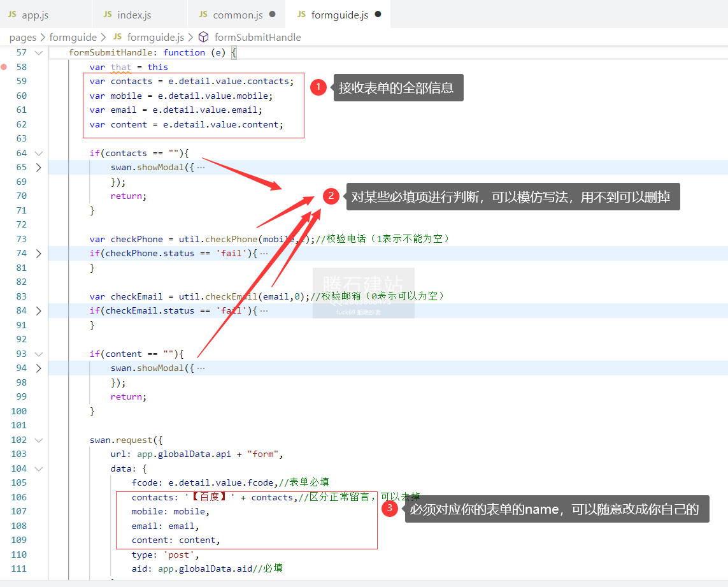Expand the folded code at line 74
The height and width of the screenshot is (587, 728).
coord(39,254)
